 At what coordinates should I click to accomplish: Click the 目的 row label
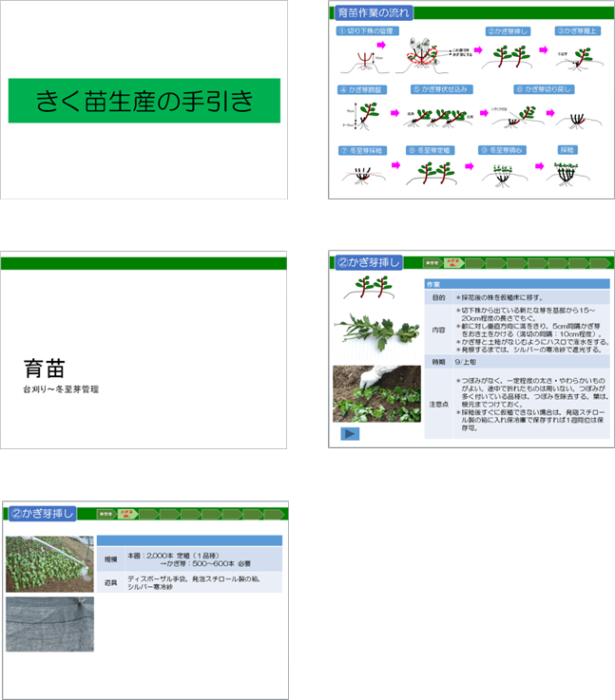[438, 297]
